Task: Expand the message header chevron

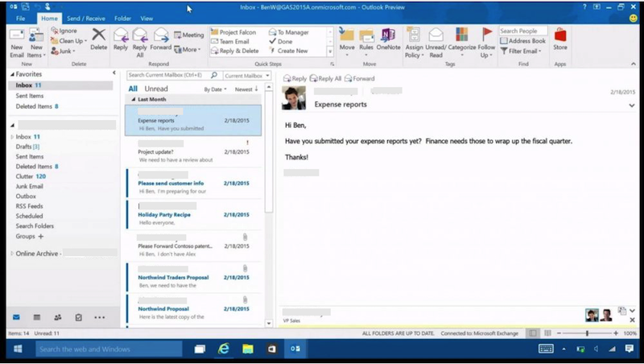Action: 631,105
